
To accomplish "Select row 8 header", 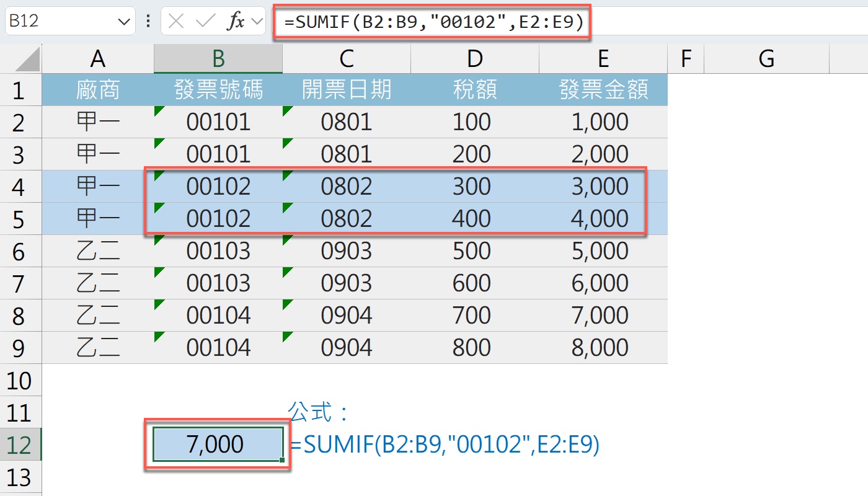I will [20, 316].
